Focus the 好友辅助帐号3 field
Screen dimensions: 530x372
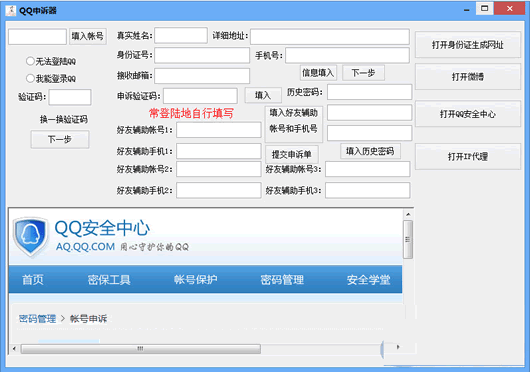tap(368, 169)
